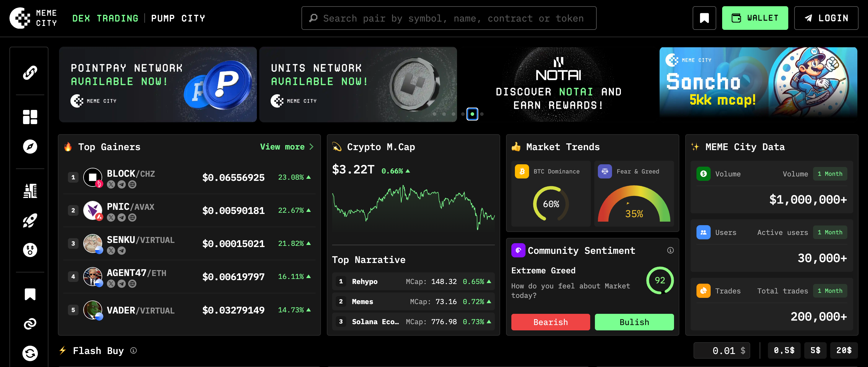
Task: Open BLOCK/CHZ X (Twitter) icon
Action: (x=111, y=184)
